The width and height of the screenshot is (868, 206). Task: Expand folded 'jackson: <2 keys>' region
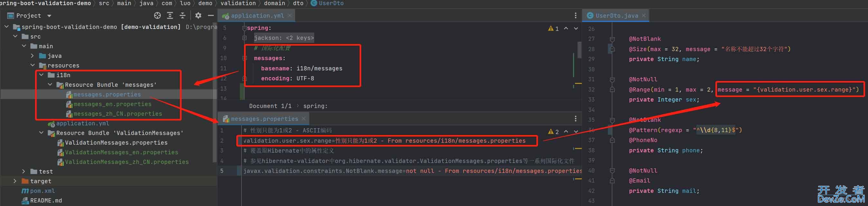coord(284,38)
